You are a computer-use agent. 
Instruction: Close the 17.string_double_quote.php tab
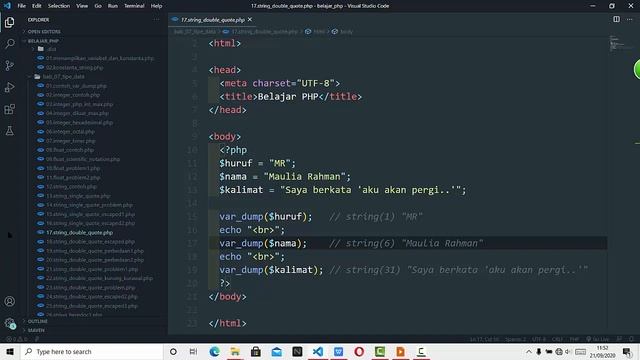[x=250, y=20]
